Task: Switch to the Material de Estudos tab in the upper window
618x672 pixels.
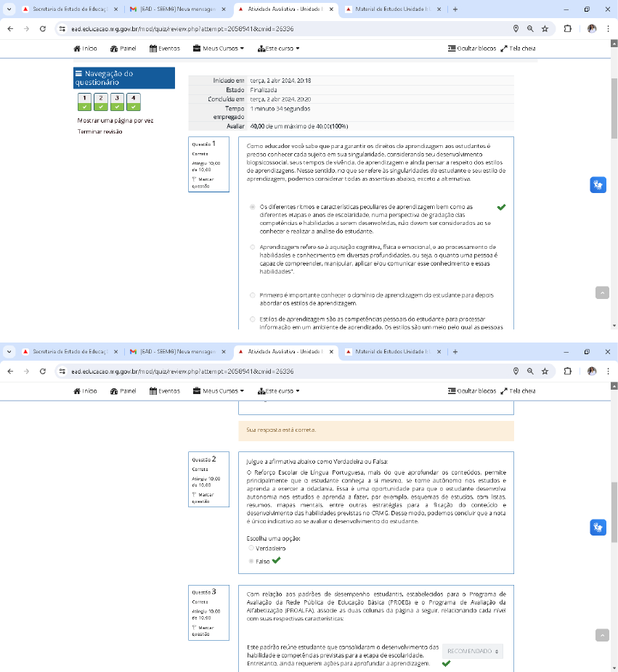Action: tap(392, 9)
